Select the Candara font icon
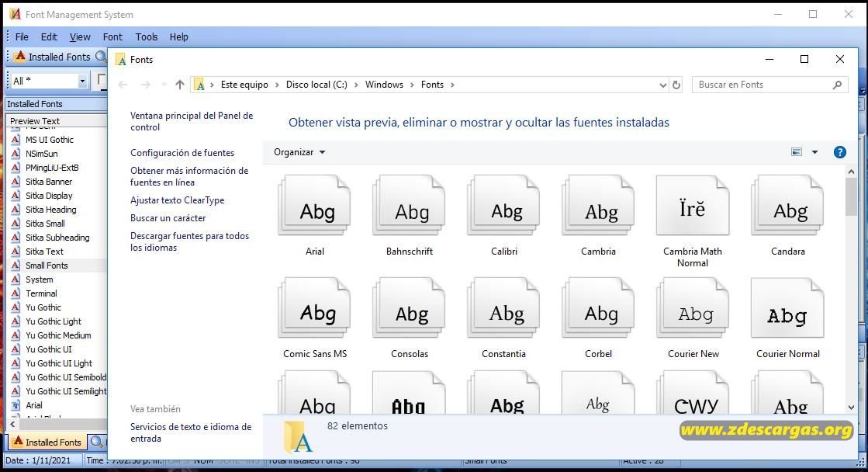Viewport: 868px width, 472px height. point(788,206)
